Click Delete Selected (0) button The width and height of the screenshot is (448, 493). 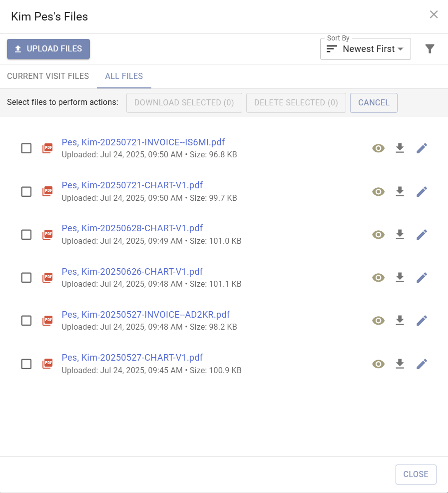296,103
